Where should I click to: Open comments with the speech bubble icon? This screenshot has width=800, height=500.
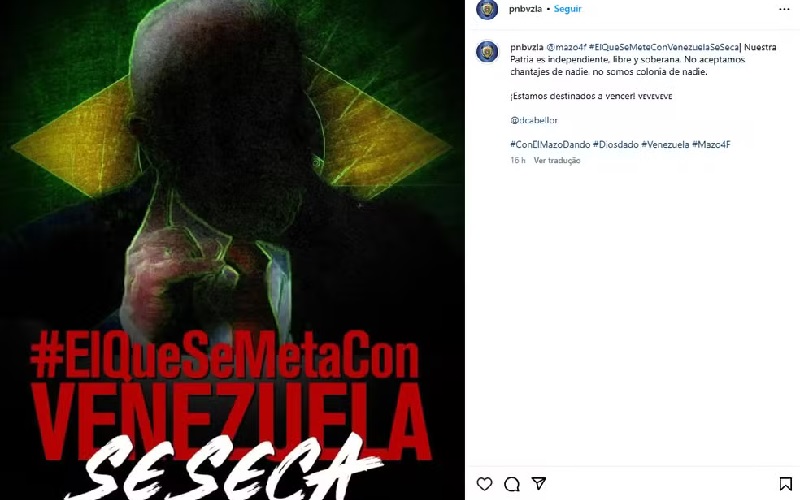pos(512,484)
